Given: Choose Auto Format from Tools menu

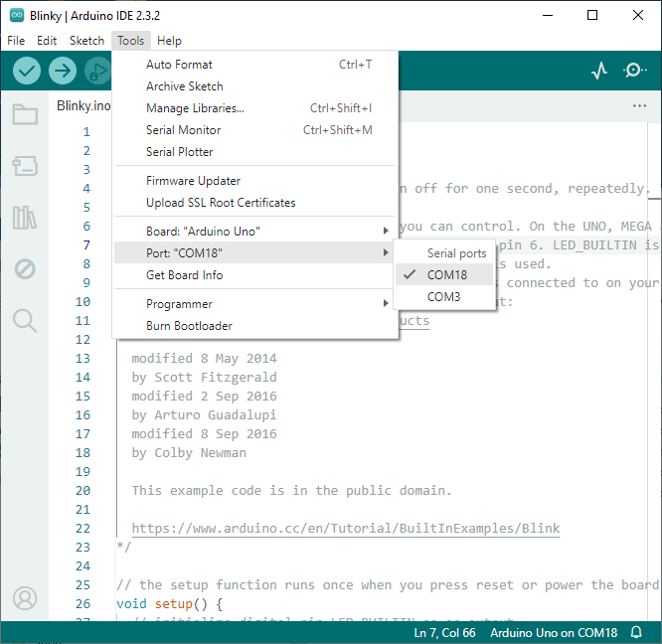Looking at the screenshot, I should tap(179, 65).
